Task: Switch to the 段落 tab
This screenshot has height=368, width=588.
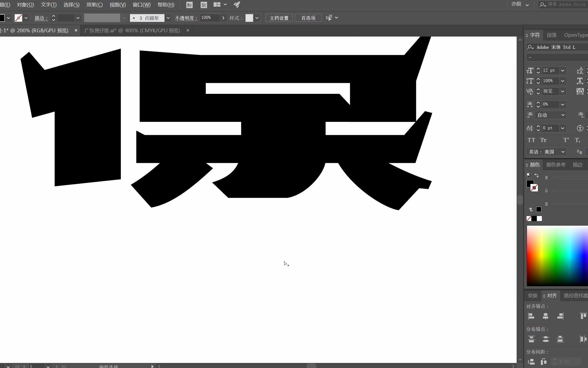Action: tap(551, 35)
